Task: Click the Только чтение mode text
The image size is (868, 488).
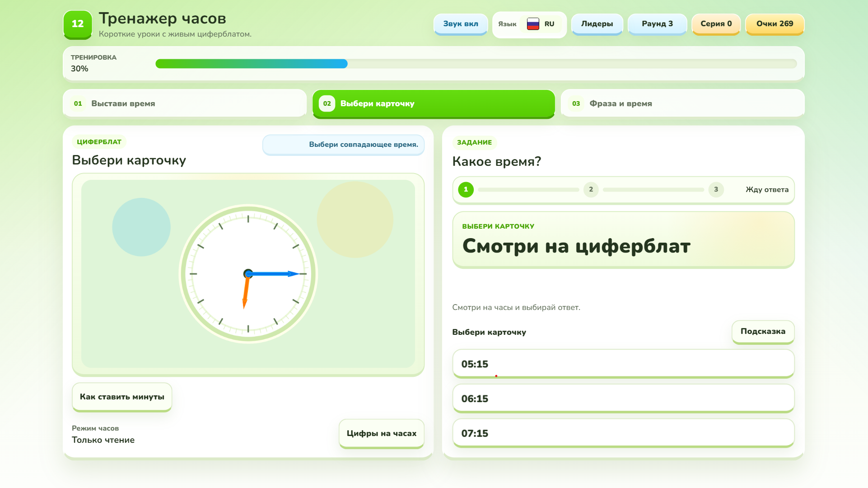Action: point(103,440)
